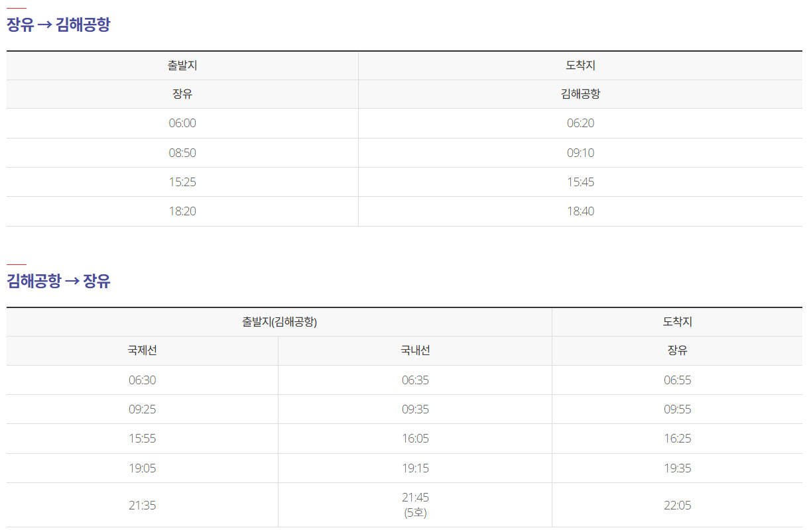This screenshot has height=532, width=811.
Task: Click the 출발지 column header in first table
Action: coord(182,66)
